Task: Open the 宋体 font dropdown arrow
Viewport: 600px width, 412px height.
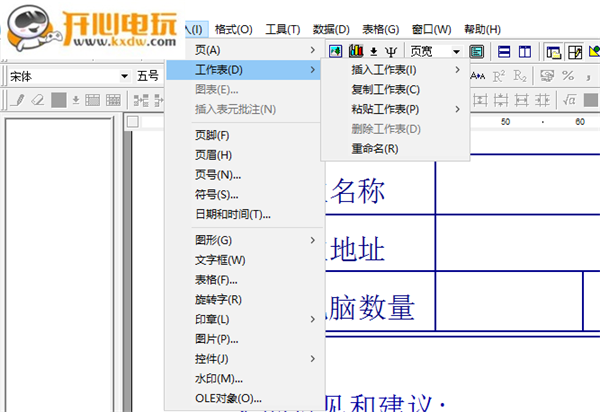Action: (124, 76)
